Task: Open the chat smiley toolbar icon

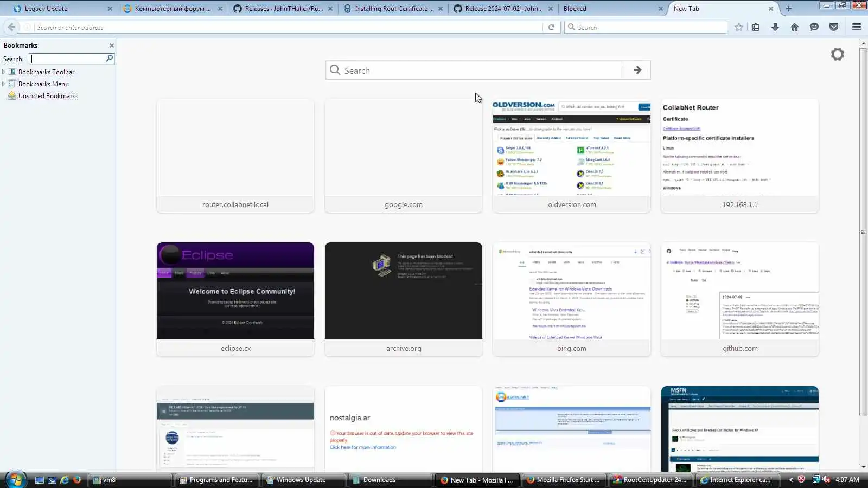Action: coord(814,27)
